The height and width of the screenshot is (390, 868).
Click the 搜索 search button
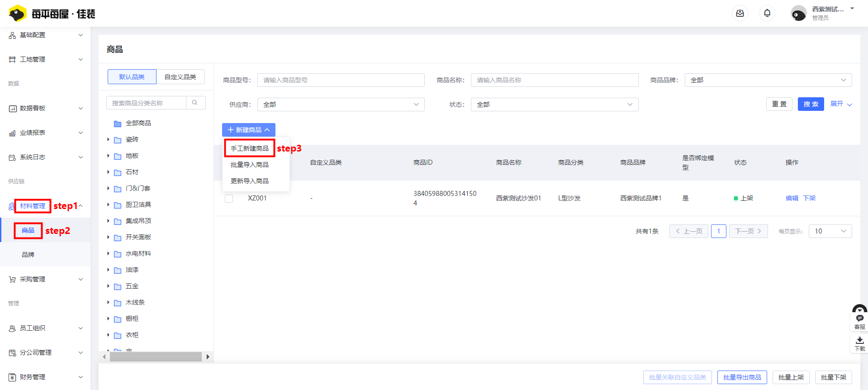coord(811,104)
